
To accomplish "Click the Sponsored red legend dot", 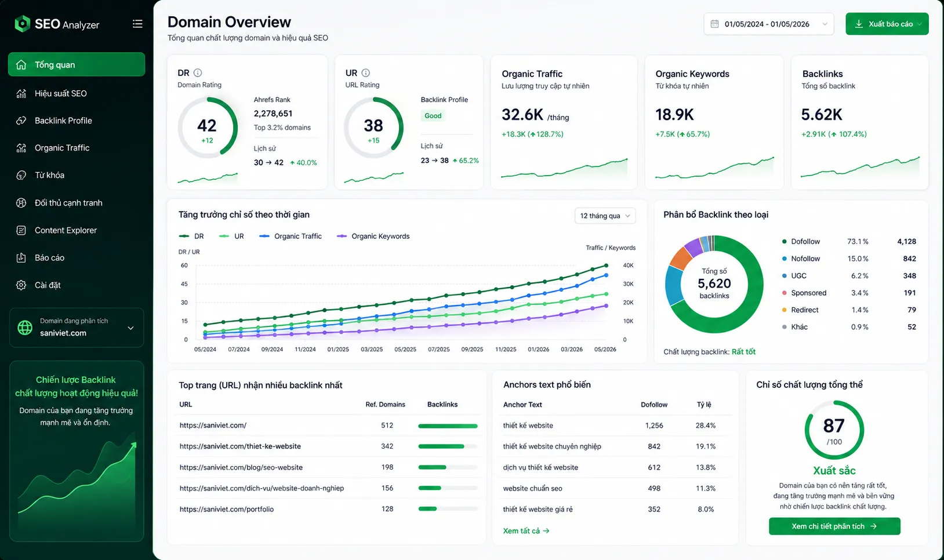I will 785,293.
